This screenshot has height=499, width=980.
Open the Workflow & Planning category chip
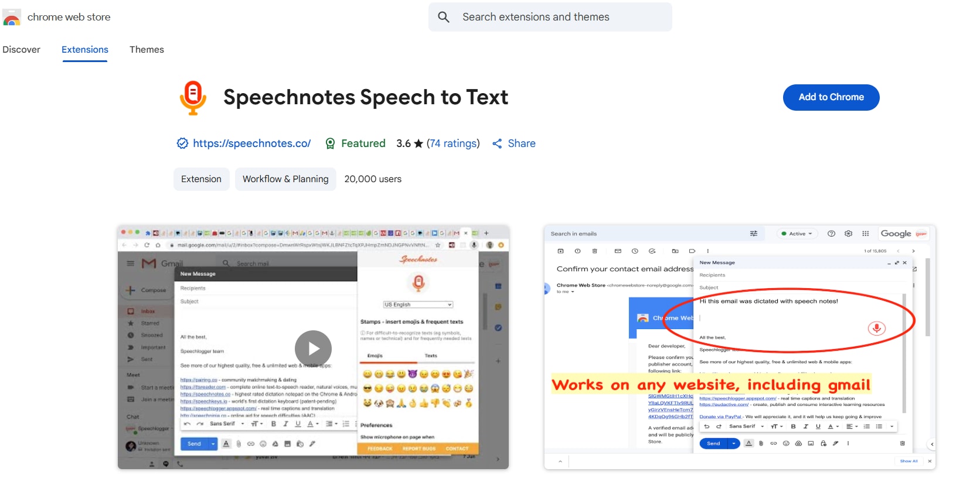click(285, 179)
